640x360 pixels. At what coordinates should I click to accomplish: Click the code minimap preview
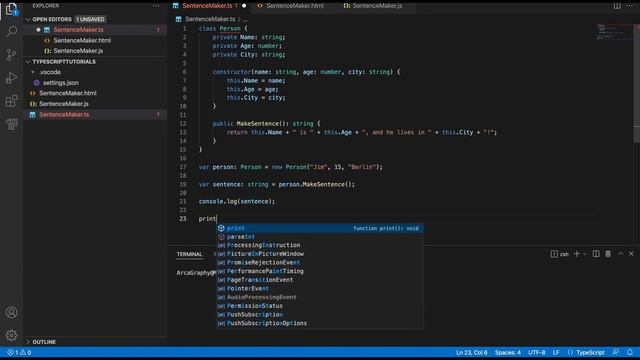[x=612, y=32]
